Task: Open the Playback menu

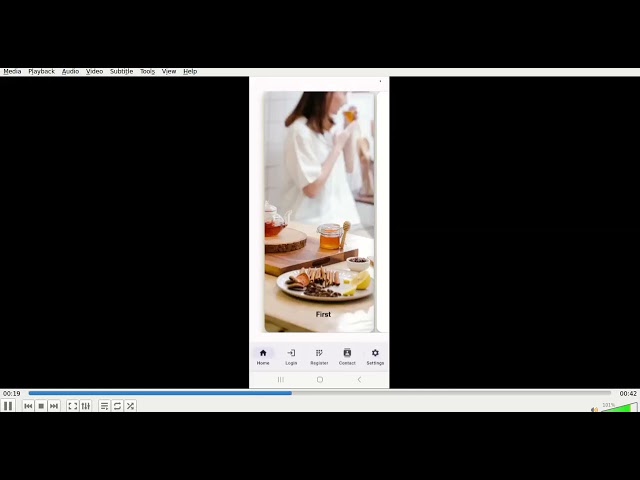Action: click(41, 72)
